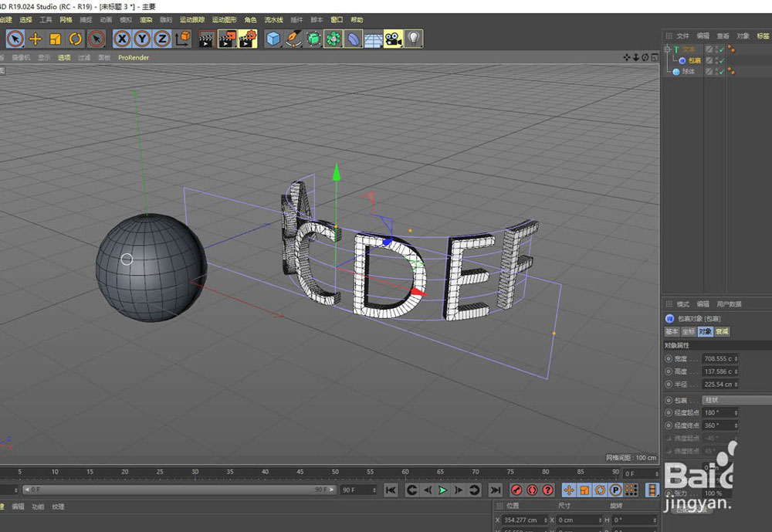
Task: Switch to the 基本 (Basic) attribute tab
Action: (672, 331)
